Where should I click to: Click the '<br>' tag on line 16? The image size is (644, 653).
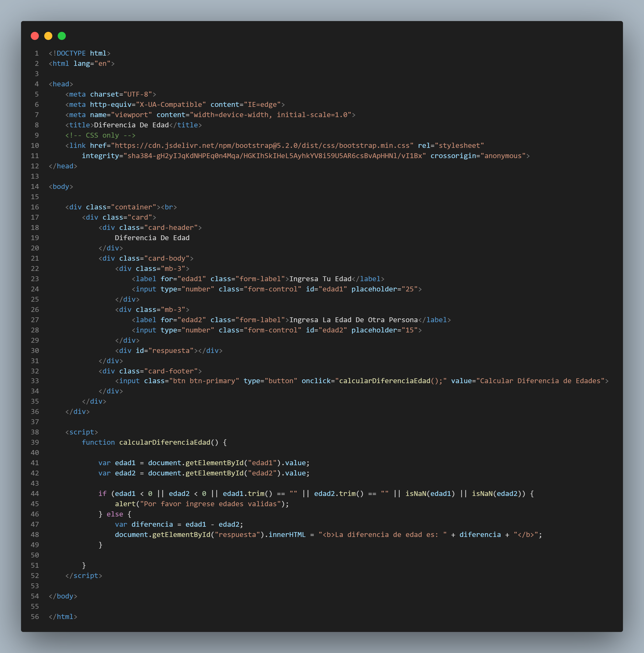coord(169,207)
